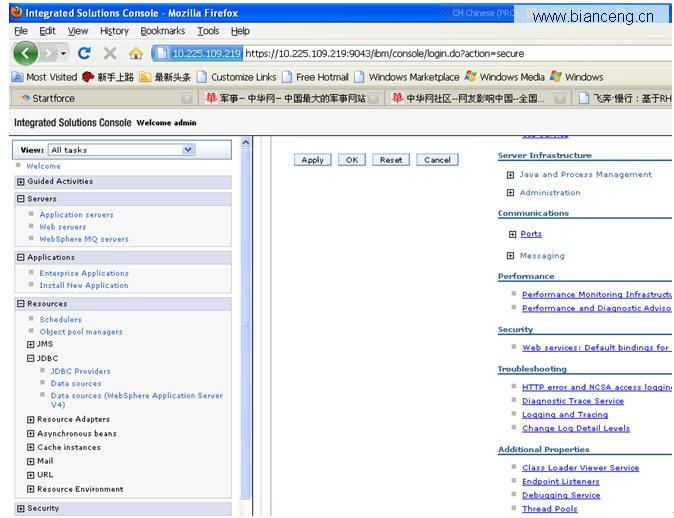Screen dimensions: 674x518
Task: Click navigation pane scroll up arrow
Action: click(246, 143)
